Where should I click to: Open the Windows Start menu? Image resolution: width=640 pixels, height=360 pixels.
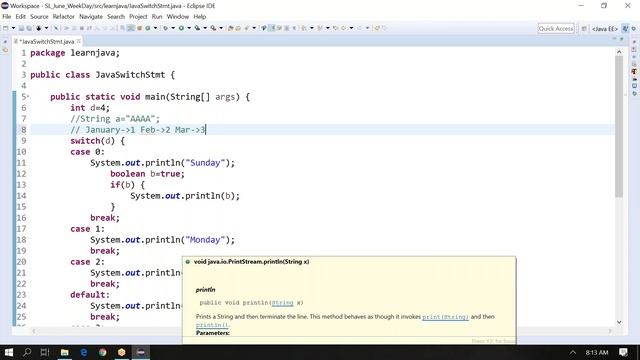pos(8,352)
